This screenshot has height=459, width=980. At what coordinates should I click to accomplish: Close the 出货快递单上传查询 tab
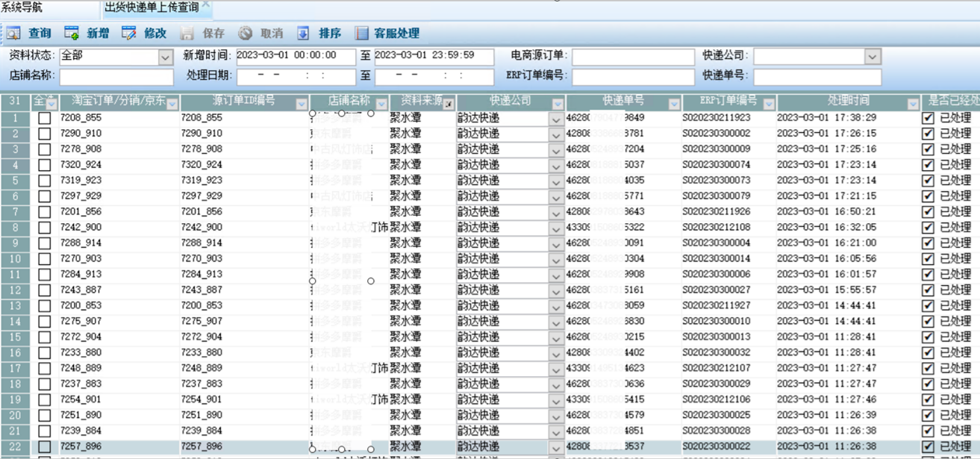click(207, 5)
